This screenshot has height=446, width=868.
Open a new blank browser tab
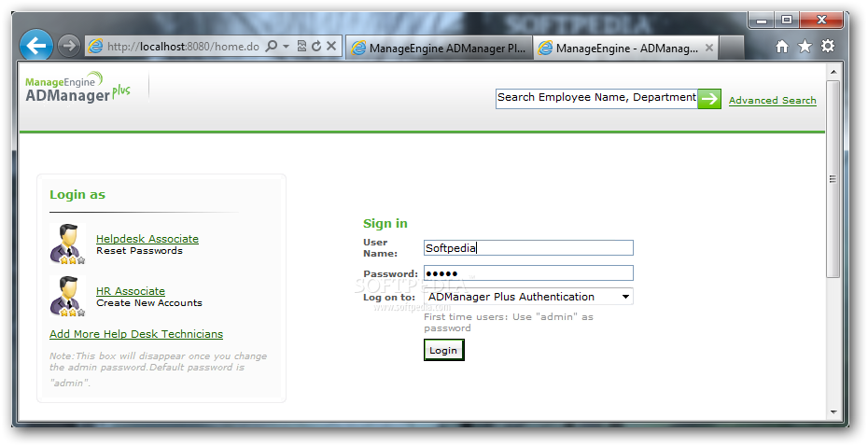tap(732, 49)
